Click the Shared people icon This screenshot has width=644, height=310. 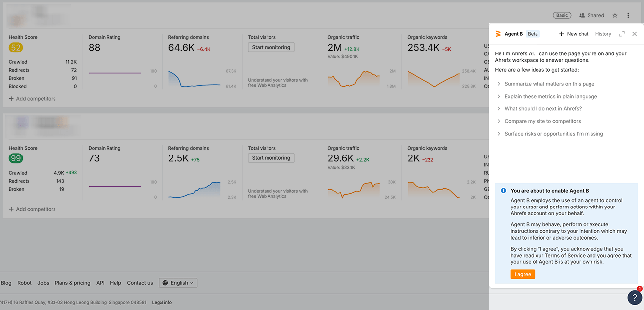pyautogui.click(x=582, y=15)
